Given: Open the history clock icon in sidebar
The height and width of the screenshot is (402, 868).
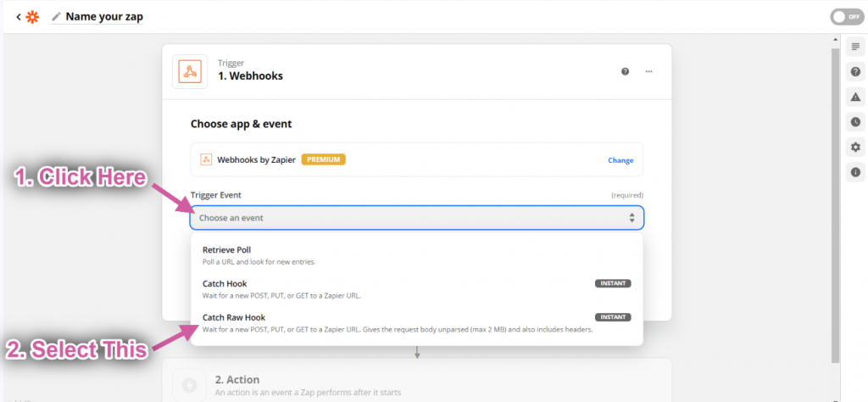Looking at the screenshot, I should point(855,122).
